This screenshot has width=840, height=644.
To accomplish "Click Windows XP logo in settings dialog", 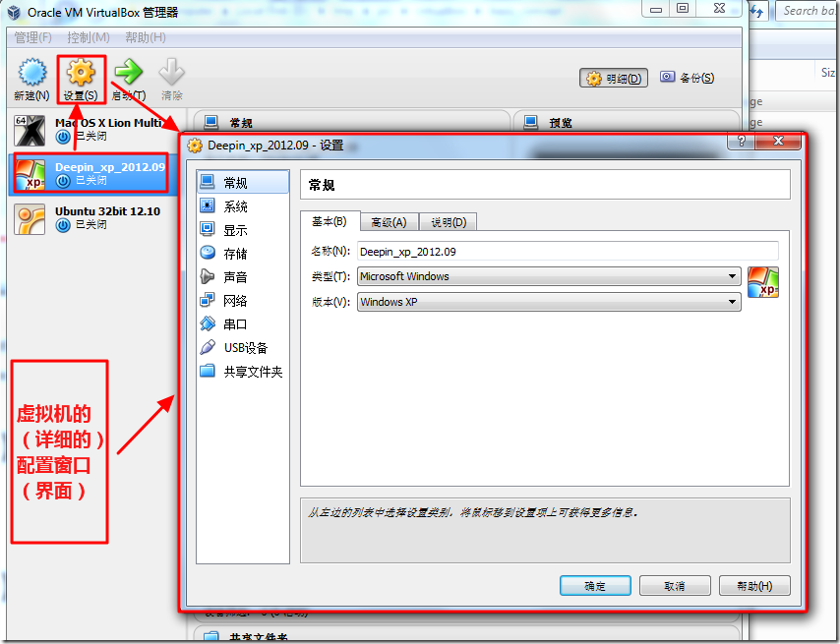I will 763,282.
